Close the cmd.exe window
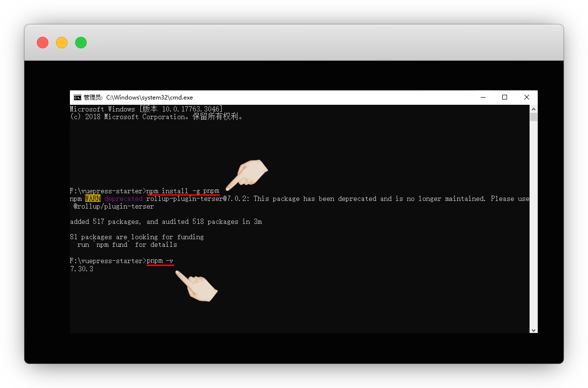This screenshot has width=588, height=388. [x=526, y=97]
